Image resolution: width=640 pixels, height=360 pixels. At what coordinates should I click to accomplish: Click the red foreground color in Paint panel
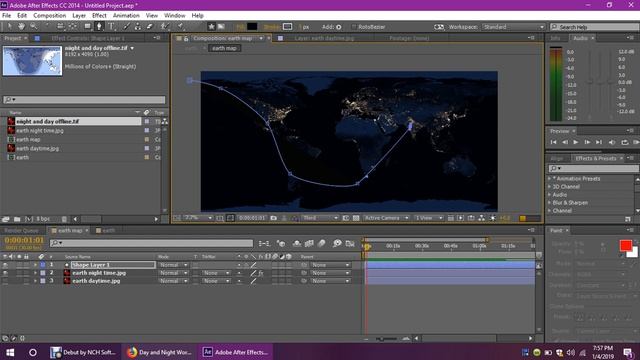625,246
